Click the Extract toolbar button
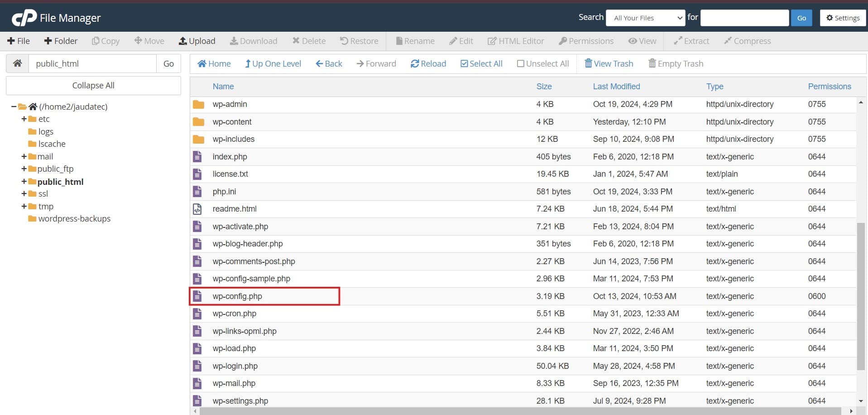868x415 pixels. [691, 41]
